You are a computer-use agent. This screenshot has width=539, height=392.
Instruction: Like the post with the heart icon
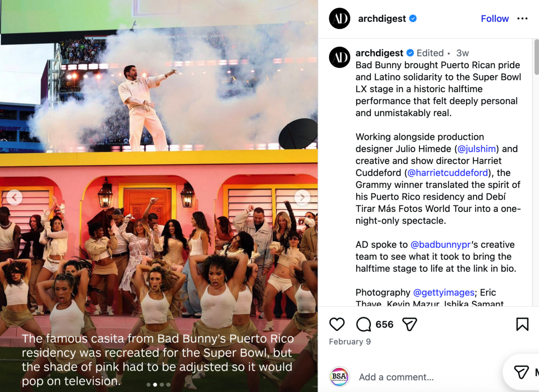(337, 324)
